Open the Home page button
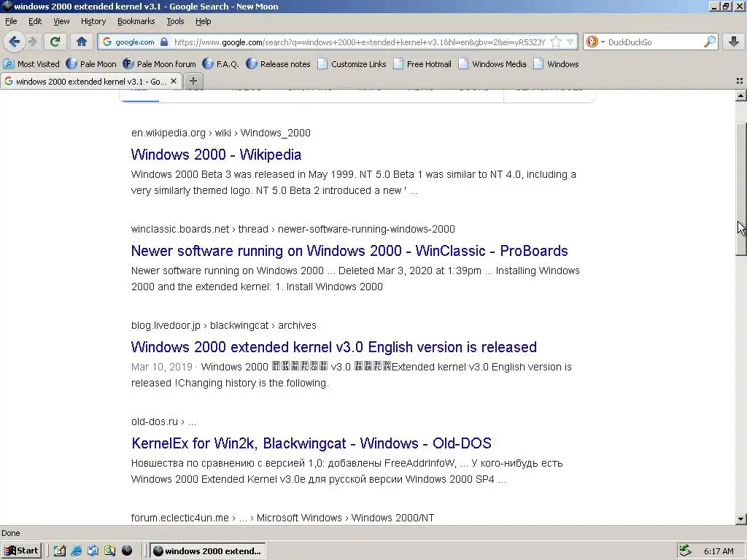Viewport: 747px width, 560px height. tap(82, 42)
